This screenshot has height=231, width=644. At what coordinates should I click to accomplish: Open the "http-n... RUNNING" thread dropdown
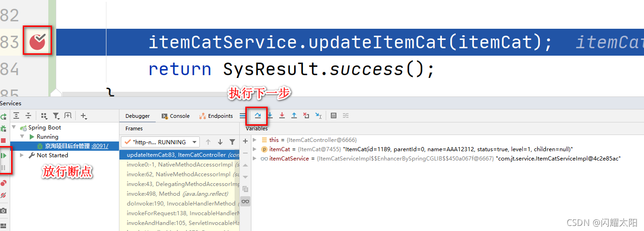click(x=160, y=142)
